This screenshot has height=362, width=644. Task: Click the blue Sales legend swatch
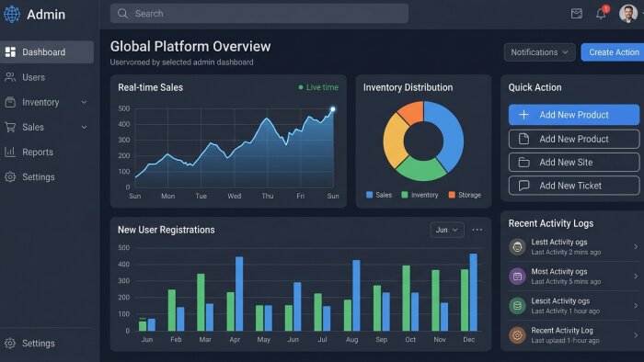369,195
